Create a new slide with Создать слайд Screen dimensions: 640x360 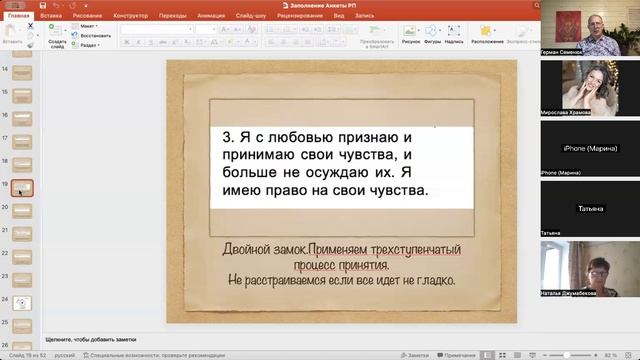pyautogui.click(x=57, y=36)
